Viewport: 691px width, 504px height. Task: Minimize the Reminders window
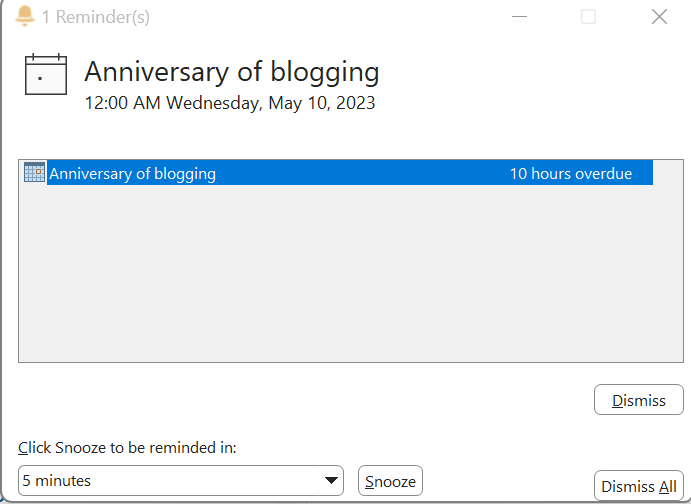coord(520,16)
